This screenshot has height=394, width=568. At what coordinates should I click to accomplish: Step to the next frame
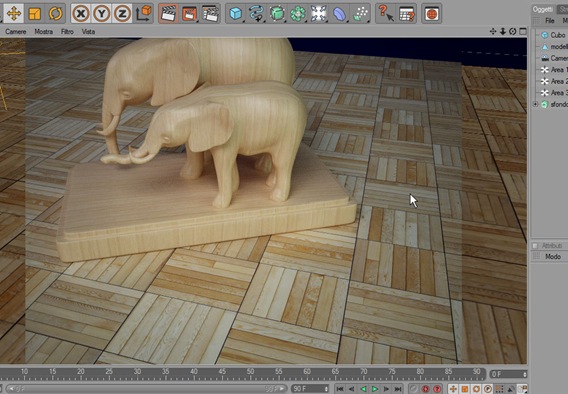click(386, 389)
